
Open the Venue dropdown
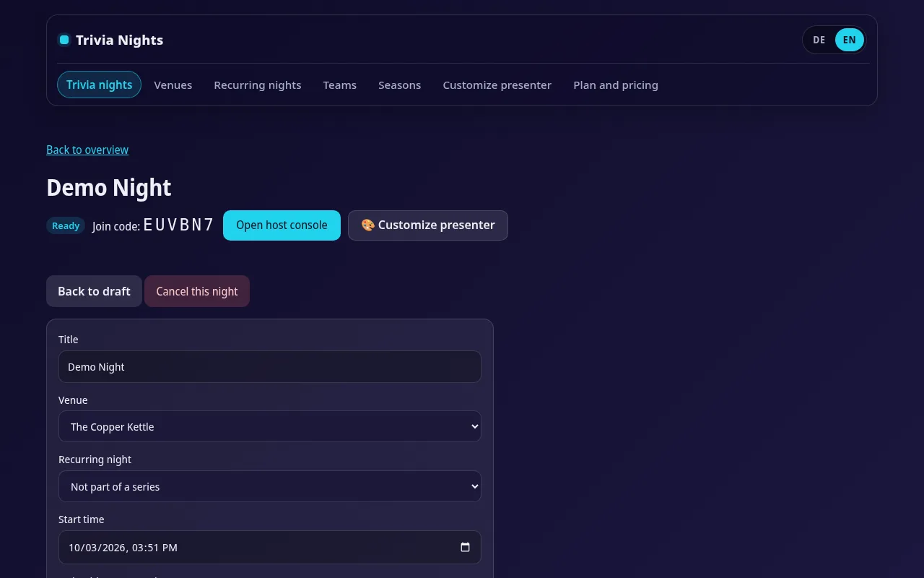[270, 427]
